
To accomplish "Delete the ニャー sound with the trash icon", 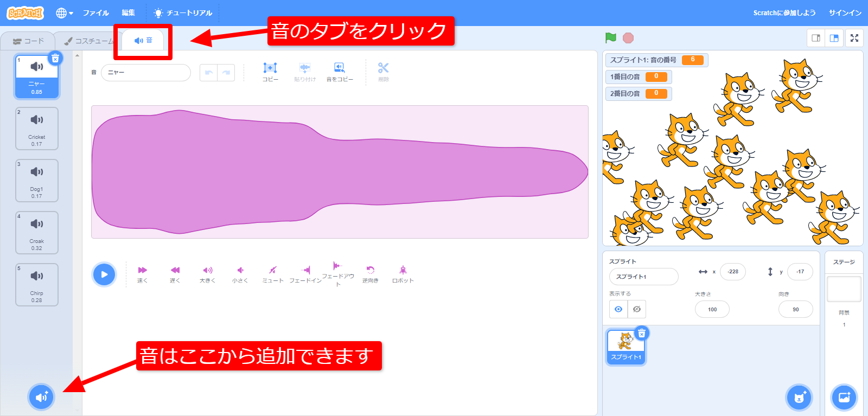I will coord(55,58).
